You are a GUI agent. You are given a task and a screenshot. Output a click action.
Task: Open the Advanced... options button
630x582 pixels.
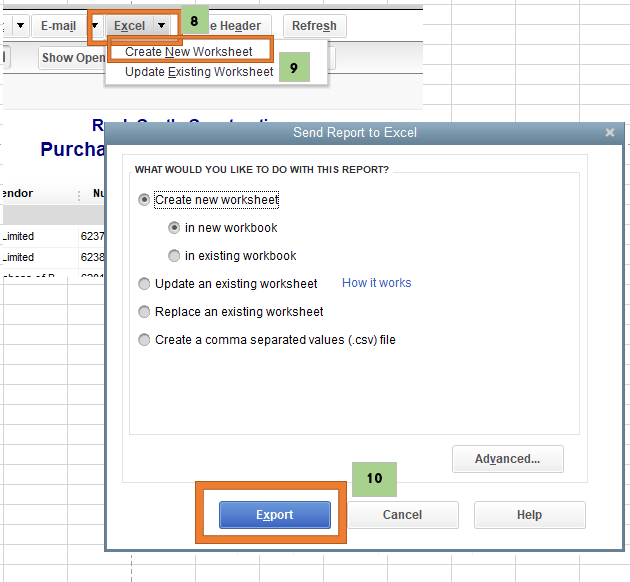coord(507,459)
